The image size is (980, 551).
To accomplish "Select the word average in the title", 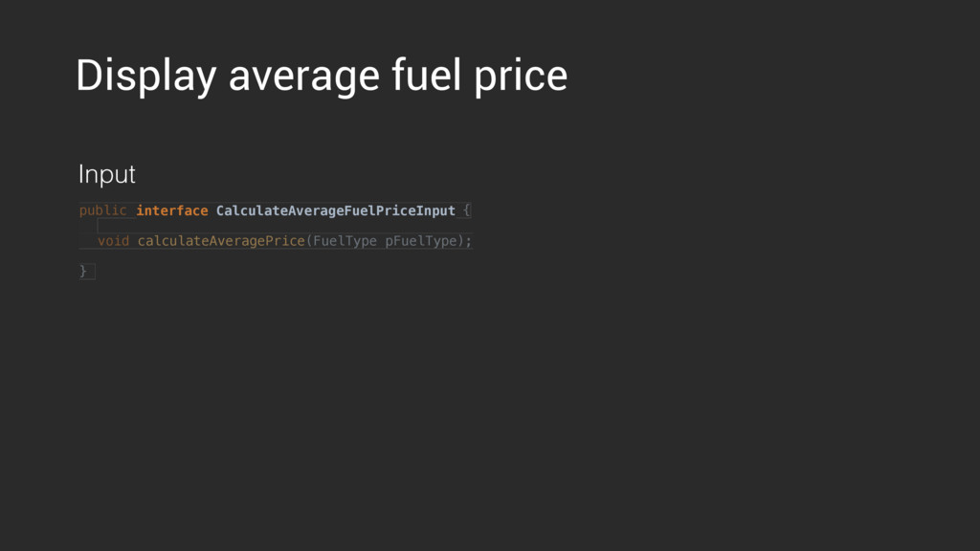I will (x=303, y=78).
